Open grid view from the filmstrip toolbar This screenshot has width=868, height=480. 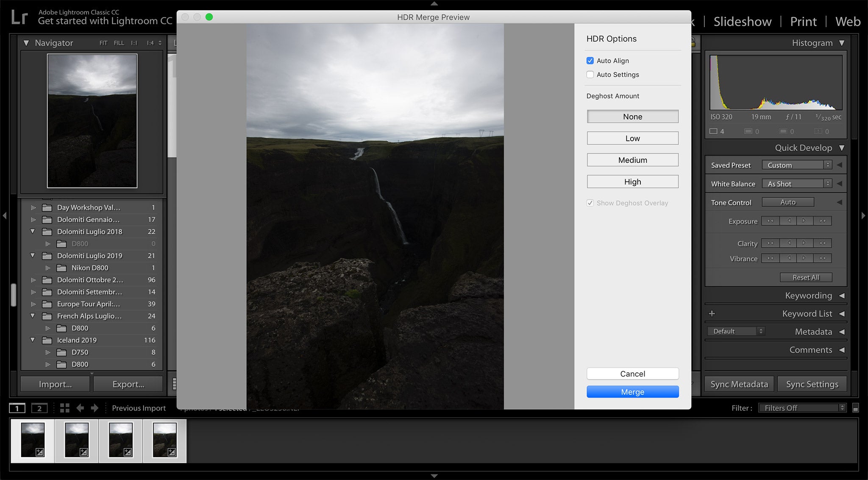pyautogui.click(x=64, y=408)
